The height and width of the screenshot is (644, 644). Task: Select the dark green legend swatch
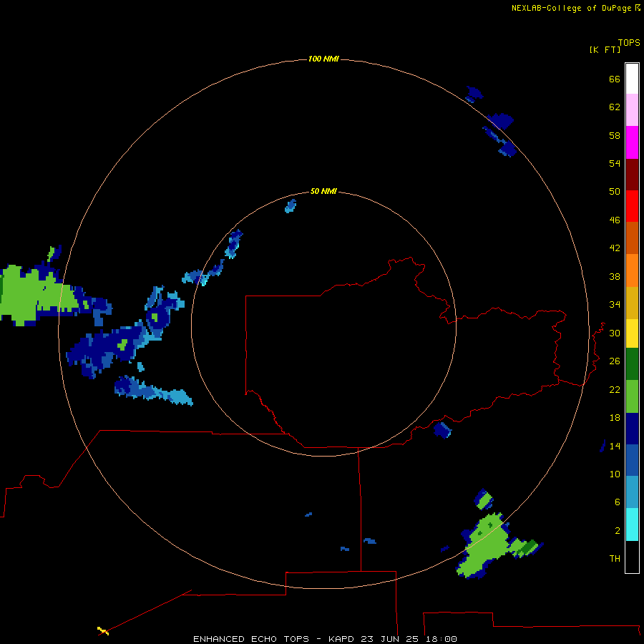632,364
